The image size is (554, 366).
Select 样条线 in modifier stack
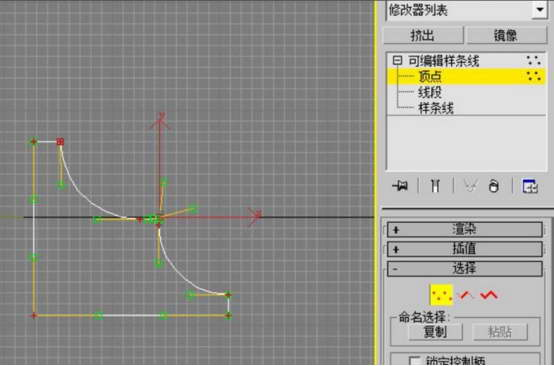pyautogui.click(x=436, y=108)
